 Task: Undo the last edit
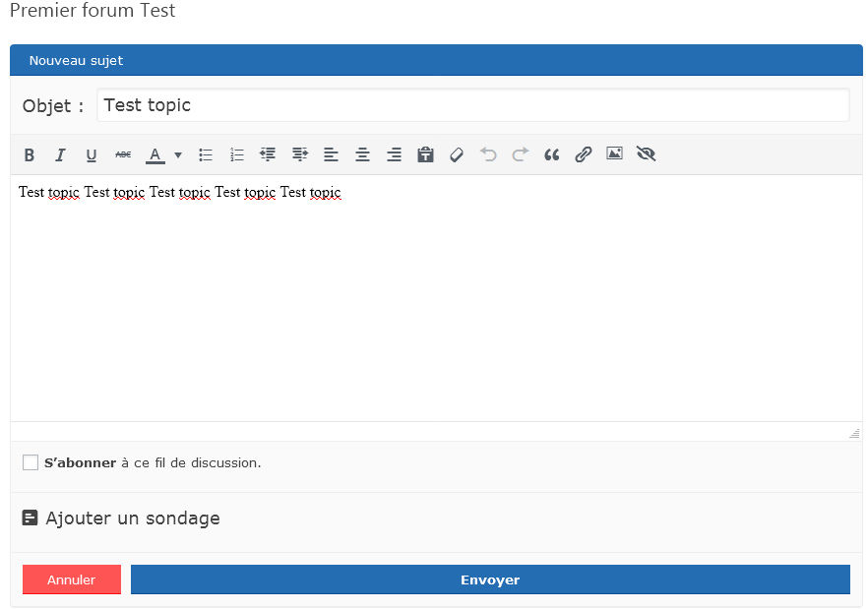point(488,154)
